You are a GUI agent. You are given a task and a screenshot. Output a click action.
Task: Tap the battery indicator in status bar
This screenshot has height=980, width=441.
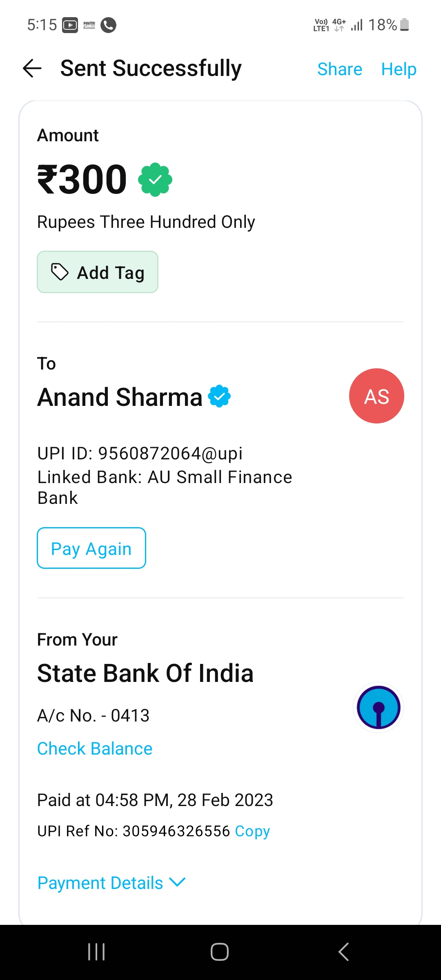click(x=404, y=24)
